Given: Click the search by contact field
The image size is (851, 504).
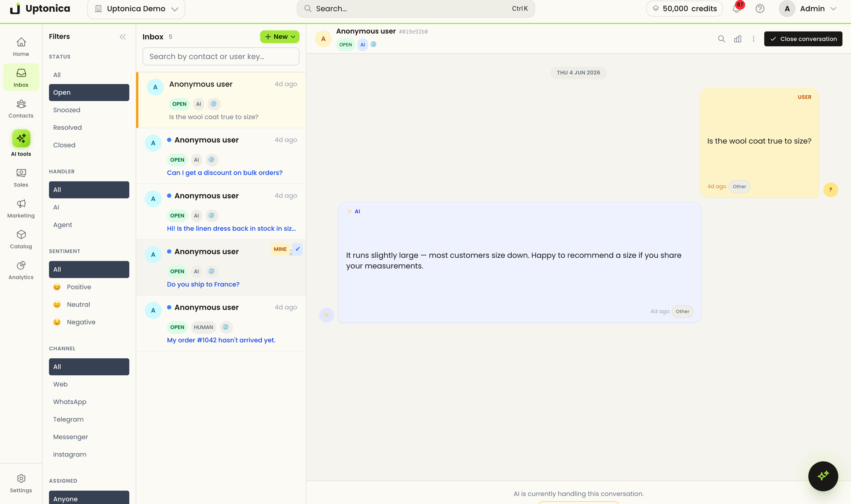Looking at the screenshot, I should coord(221,56).
